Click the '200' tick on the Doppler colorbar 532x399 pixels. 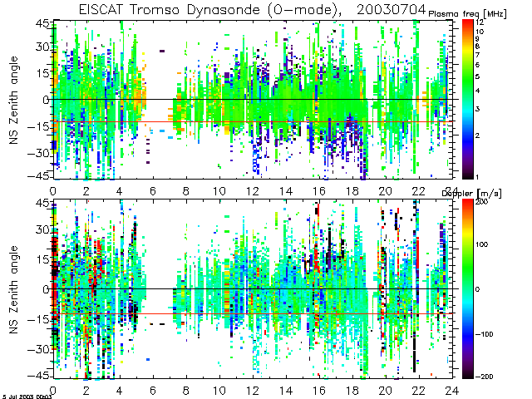(482, 201)
